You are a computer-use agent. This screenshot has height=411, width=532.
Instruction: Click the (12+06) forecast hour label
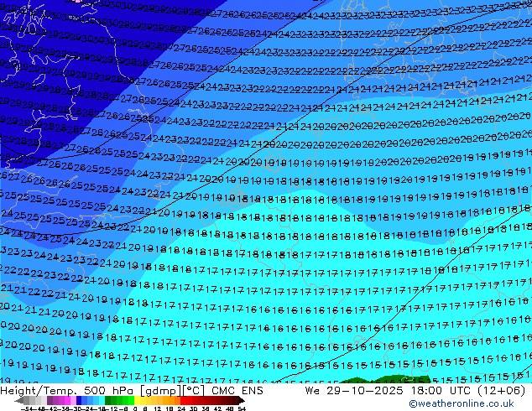pos(501,391)
